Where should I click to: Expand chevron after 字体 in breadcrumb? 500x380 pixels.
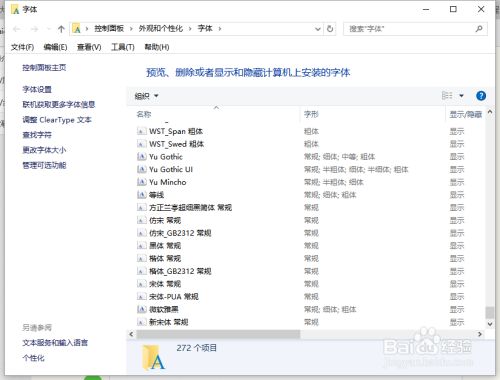(220, 29)
